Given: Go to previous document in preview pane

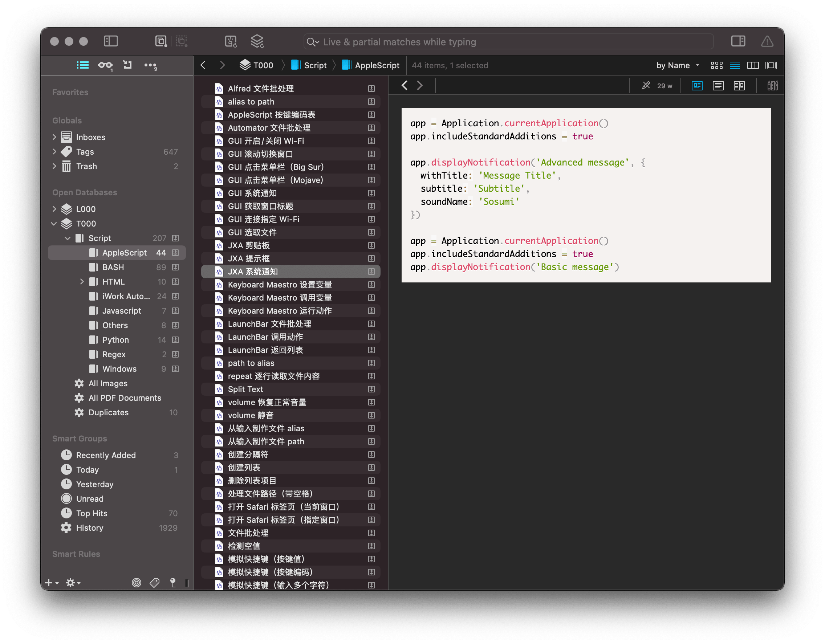Looking at the screenshot, I should 405,85.
